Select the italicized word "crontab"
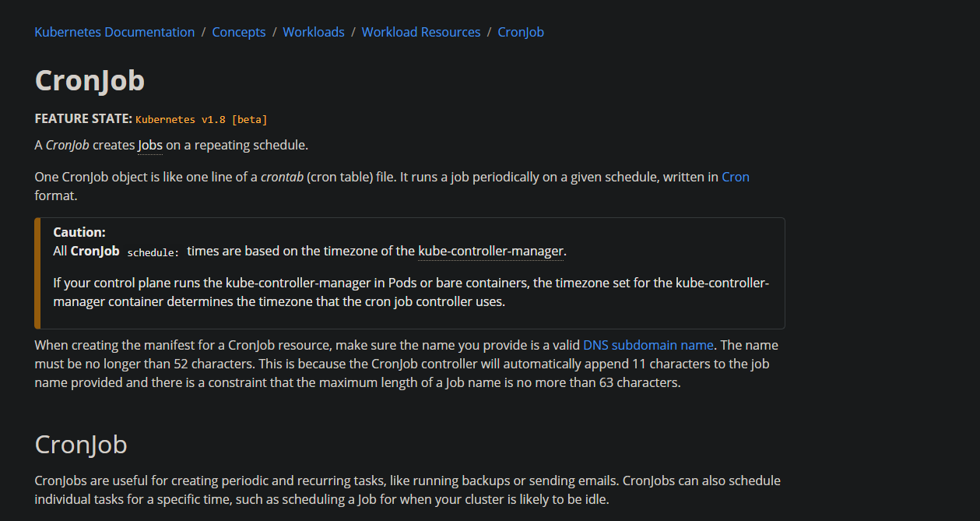Screen dimensions: 980x521 click(x=282, y=177)
